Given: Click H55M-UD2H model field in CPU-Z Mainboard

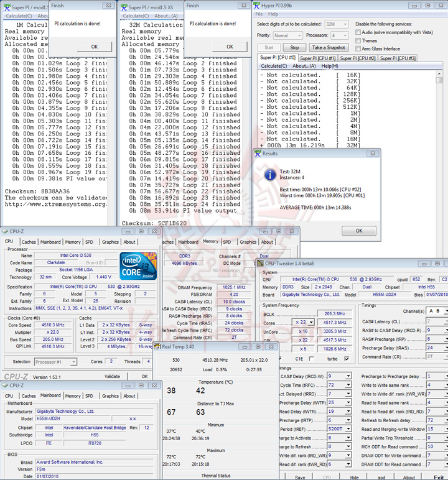Looking at the screenshot, I should pos(73,418).
